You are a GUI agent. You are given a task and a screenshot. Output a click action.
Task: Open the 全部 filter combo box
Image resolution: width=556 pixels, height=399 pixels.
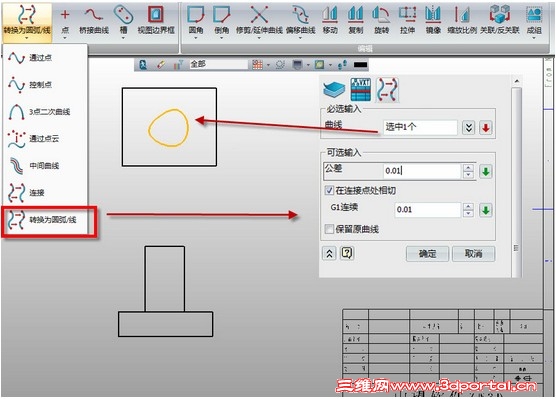point(218,64)
